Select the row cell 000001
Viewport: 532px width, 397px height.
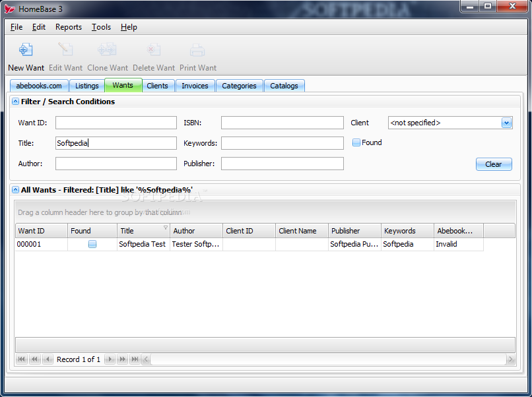[42, 244]
